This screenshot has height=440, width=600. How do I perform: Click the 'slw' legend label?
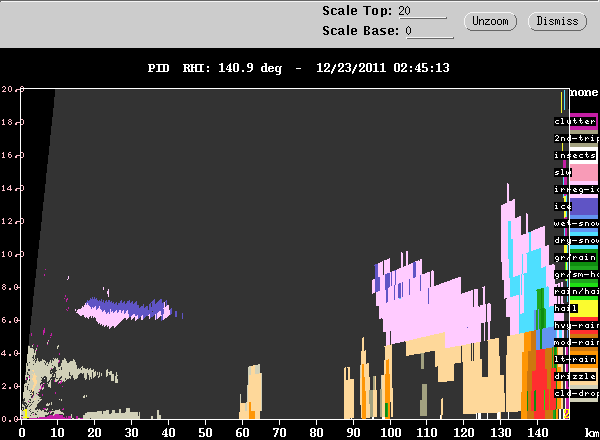pos(563,172)
